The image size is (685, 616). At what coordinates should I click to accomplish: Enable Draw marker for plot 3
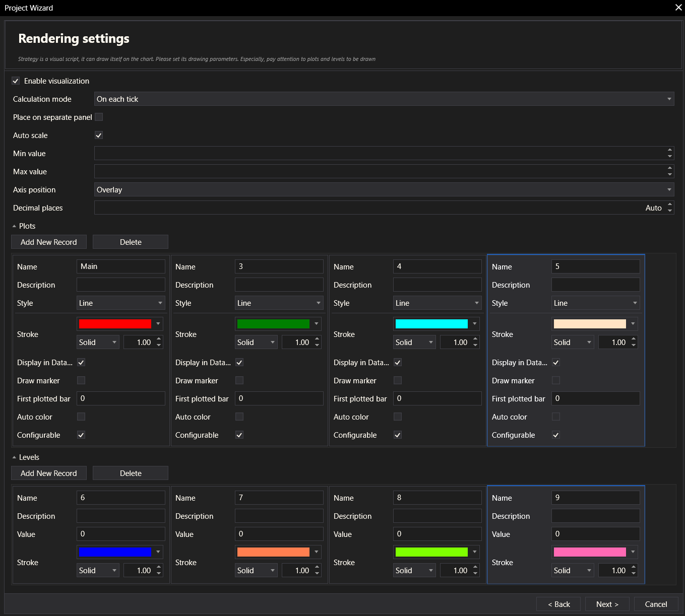(x=239, y=381)
